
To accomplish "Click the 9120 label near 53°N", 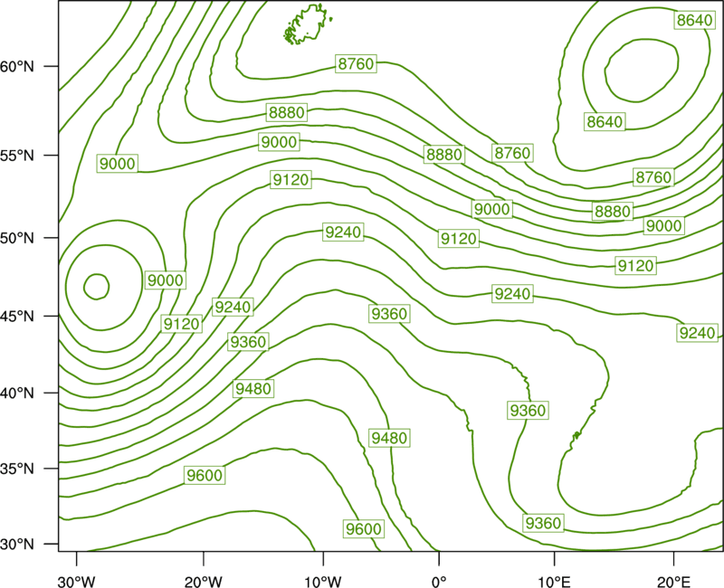I will pyautogui.click(x=291, y=179).
